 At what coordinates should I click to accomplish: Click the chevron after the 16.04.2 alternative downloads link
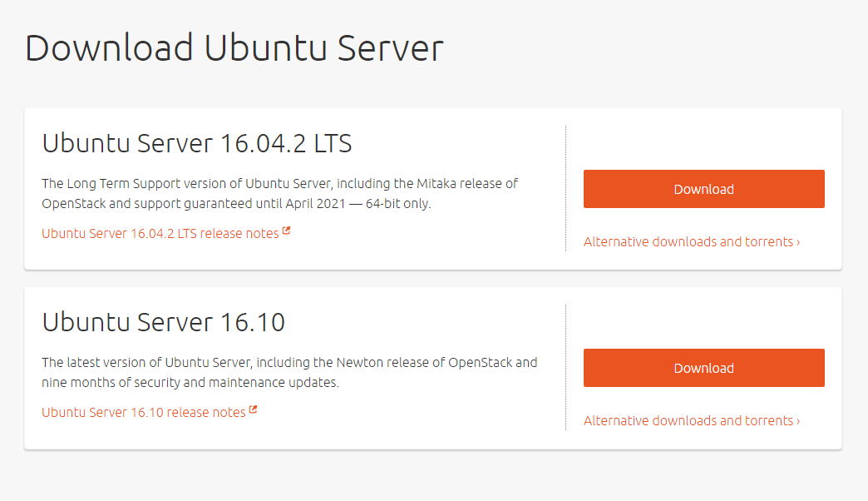[x=798, y=242]
